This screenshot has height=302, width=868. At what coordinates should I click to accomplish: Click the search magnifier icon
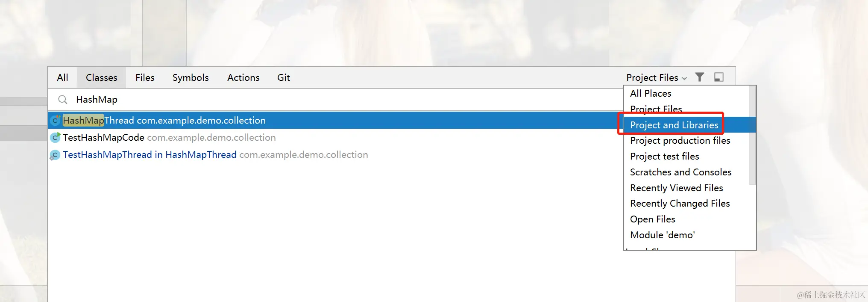(x=63, y=100)
